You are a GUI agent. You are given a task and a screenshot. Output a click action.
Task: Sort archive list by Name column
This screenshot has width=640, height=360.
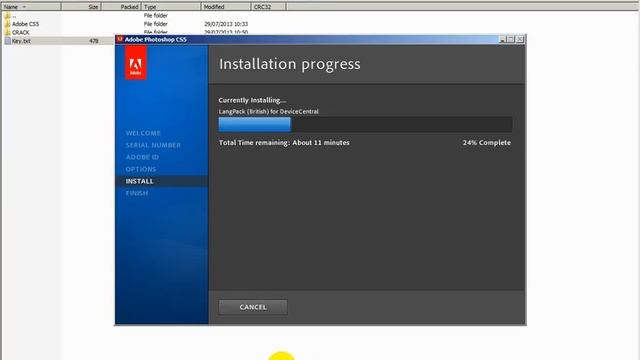[31, 7]
